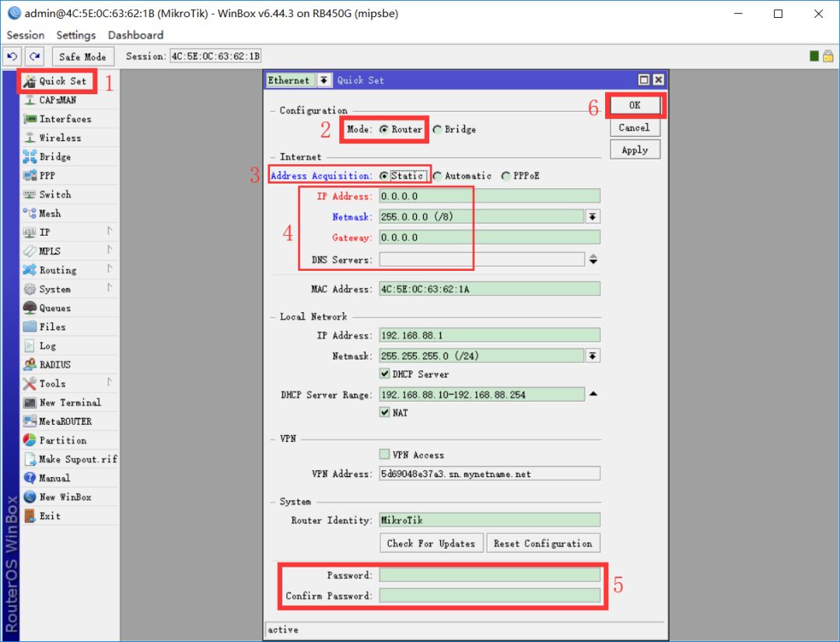Viewport: 840px width, 642px height.
Task: Open the Manual help icon
Action: click(x=30, y=478)
